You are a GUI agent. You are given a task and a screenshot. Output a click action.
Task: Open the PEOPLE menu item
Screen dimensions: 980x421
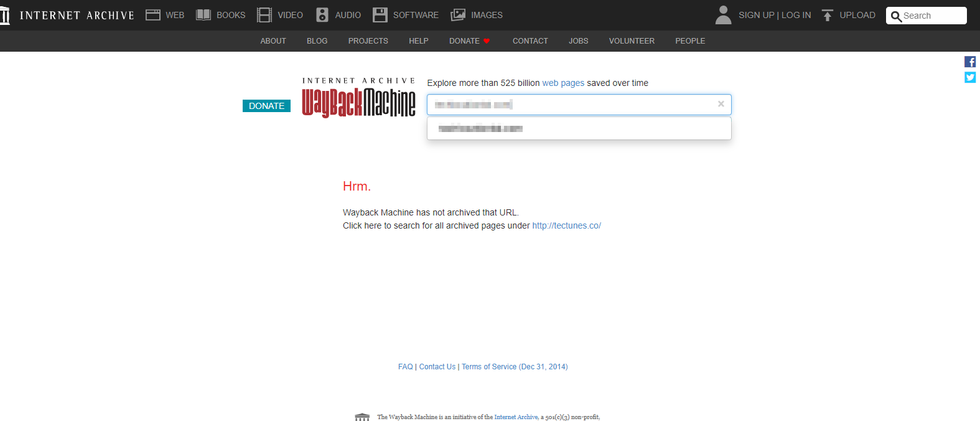690,41
